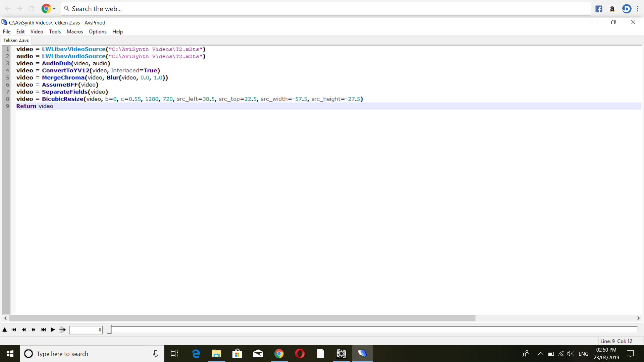This screenshot has width=644, height=362.
Task: Open the Chrome browser menu dropdown arrow
Action: coord(54,9)
